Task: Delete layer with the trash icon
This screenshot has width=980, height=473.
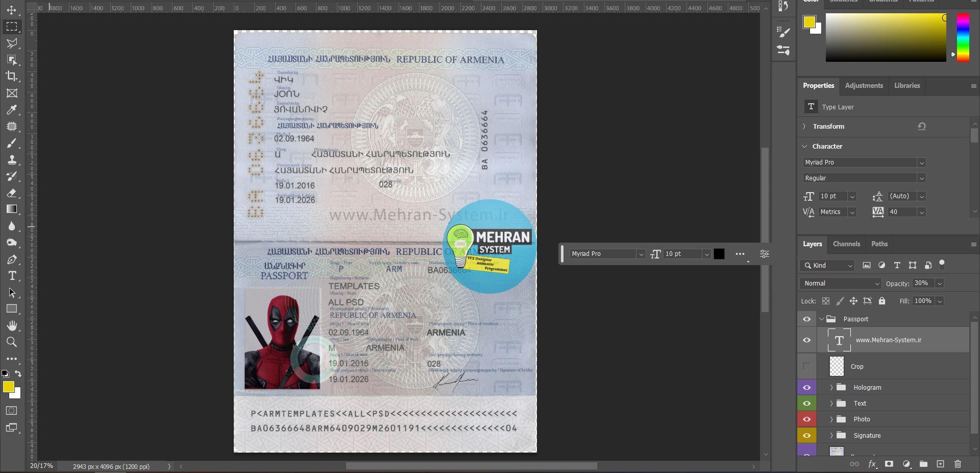Action: click(958, 464)
